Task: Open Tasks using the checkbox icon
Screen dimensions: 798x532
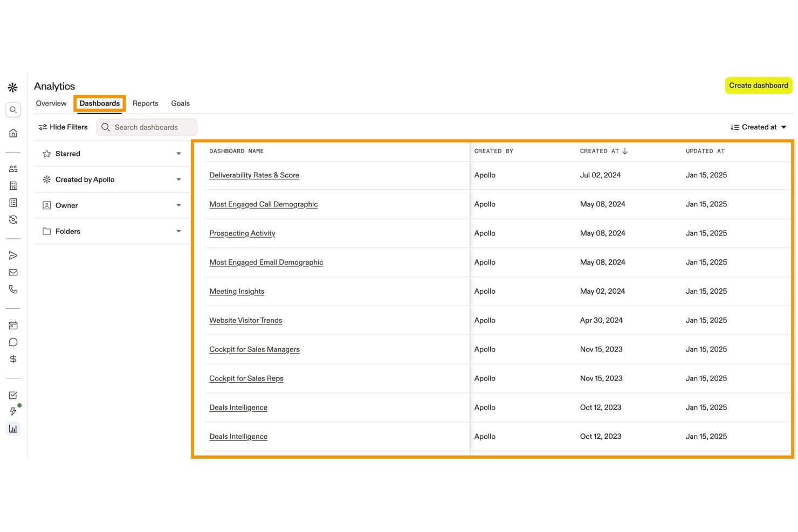Action: point(13,395)
